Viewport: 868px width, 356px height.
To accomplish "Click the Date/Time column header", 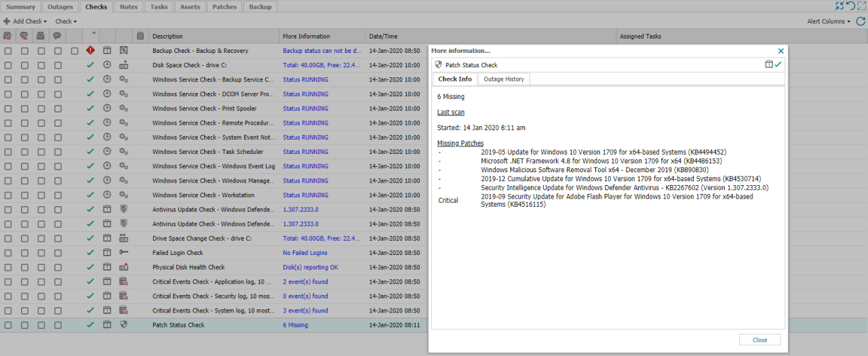I will 491,36.
